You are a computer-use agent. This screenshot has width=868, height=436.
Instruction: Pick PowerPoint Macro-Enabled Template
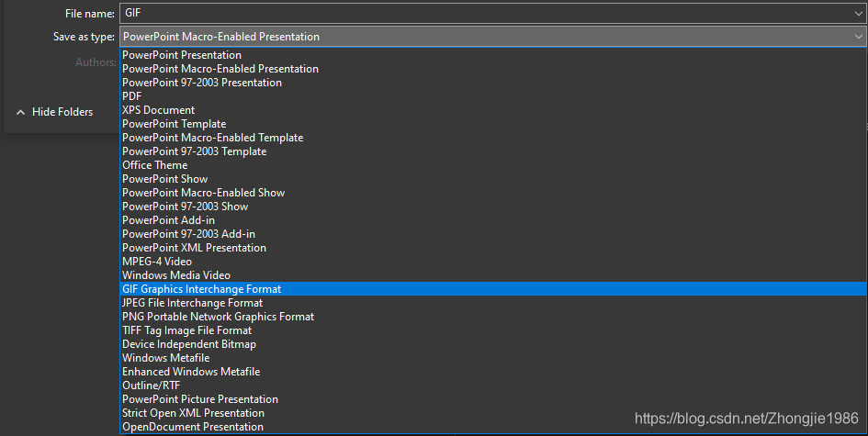493,138
